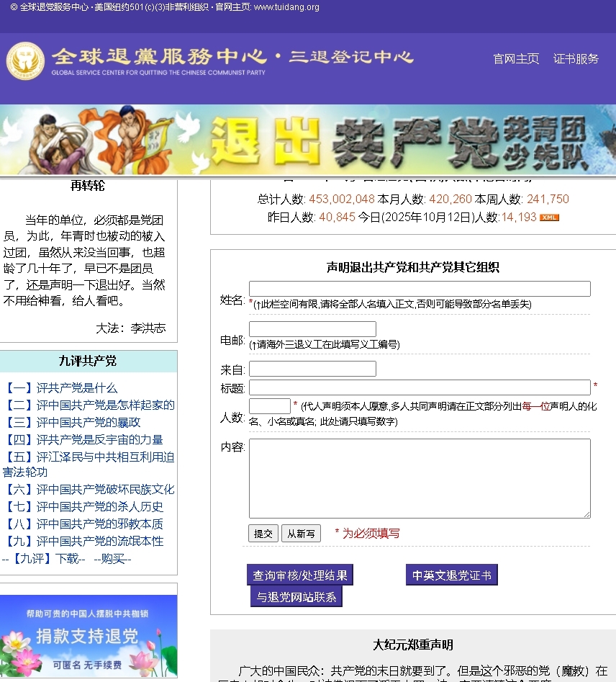Viewport: 616px width, 682px height.
Task: Click the 捐款支持退党 donation banner
Action: [x=89, y=636]
